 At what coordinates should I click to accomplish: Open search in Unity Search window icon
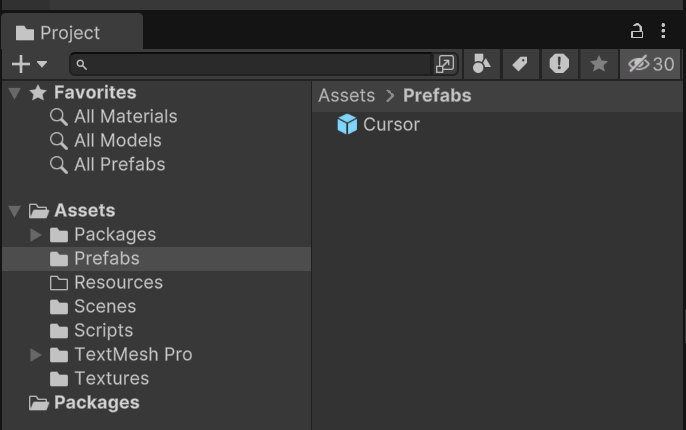point(445,64)
